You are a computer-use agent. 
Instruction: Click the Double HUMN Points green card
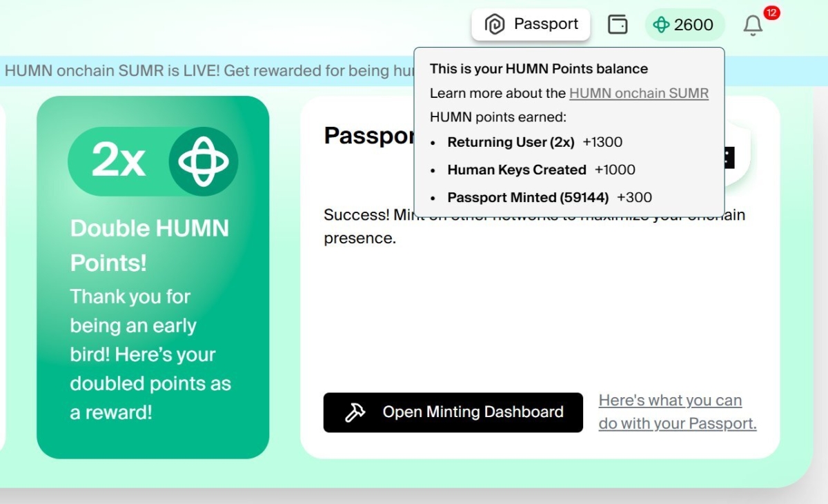pyautogui.click(x=153, y=276)
